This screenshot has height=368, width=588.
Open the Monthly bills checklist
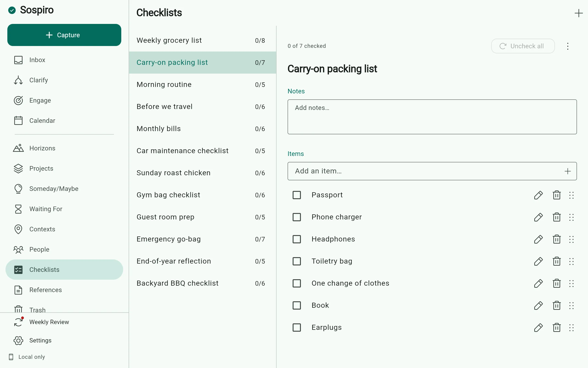(x=202, y=129)
